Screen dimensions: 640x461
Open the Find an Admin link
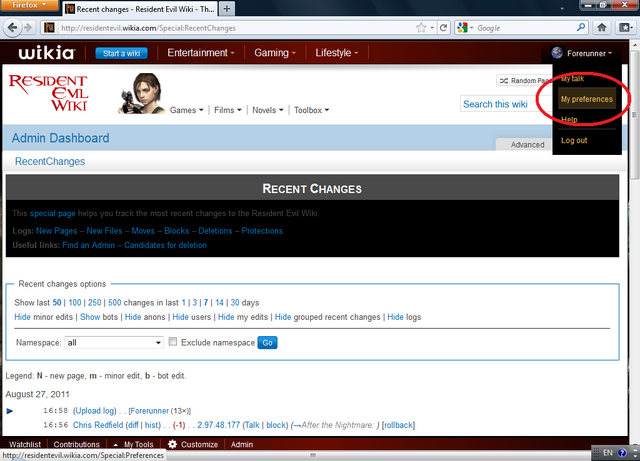[x=89, y=245]
